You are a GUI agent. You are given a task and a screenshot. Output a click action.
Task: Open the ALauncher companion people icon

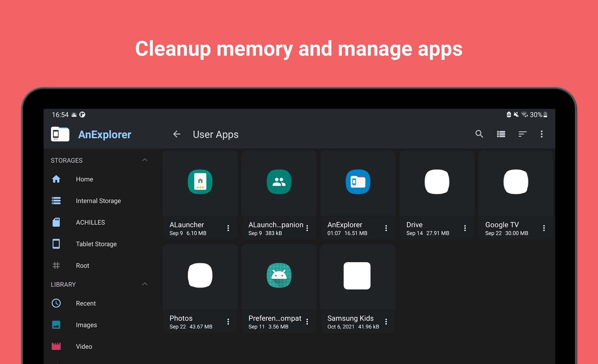pos(279,182)
